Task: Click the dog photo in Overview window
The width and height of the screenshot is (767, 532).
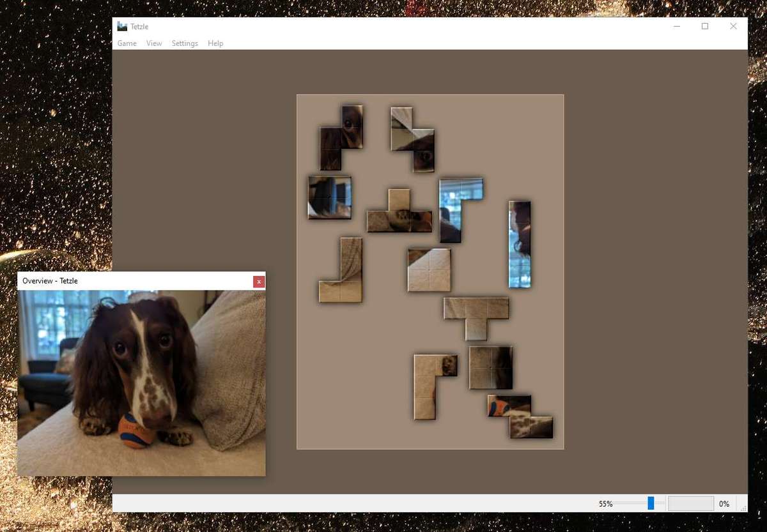Action: (141, 383)
